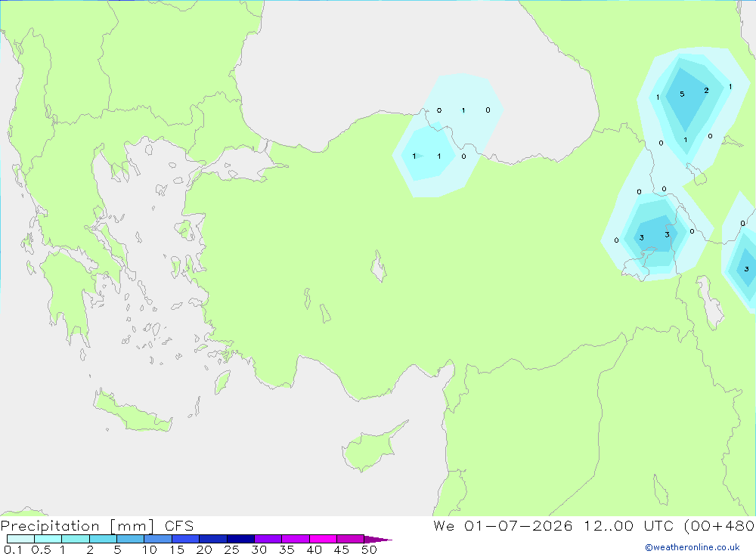Pick the 30–35 mm purple legend swatch
Viewport: 756px width, 554px height.
click(x=268, y=539)
